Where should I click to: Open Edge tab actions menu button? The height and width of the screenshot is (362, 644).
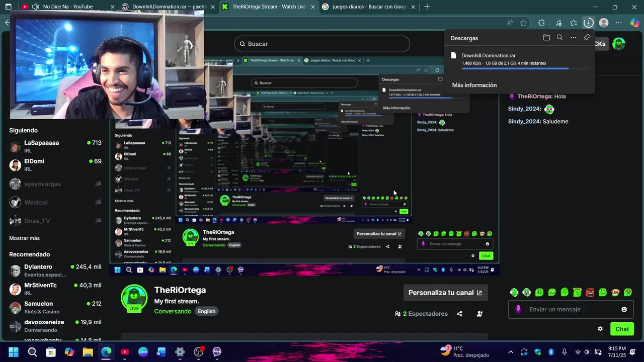pos(8,7)
